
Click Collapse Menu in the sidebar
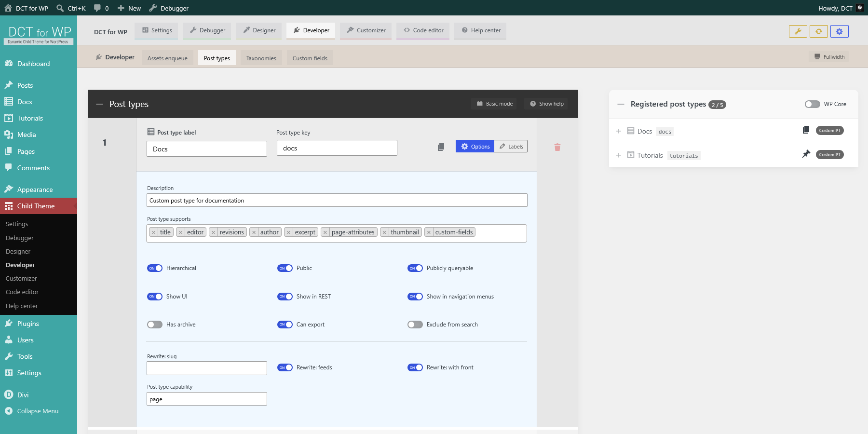tap(39, 411)
